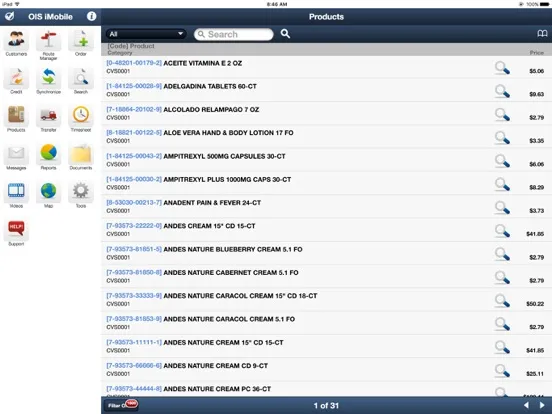552x414 pixels.
Task: Click the $9.63 price value
Action: (x=537, y=94)
